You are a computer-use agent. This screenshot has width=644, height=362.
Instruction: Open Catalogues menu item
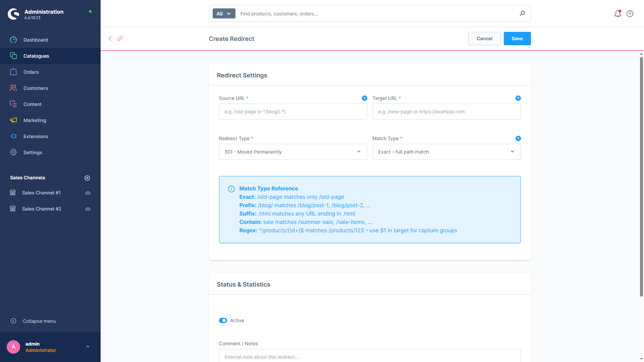coord(50,56)
